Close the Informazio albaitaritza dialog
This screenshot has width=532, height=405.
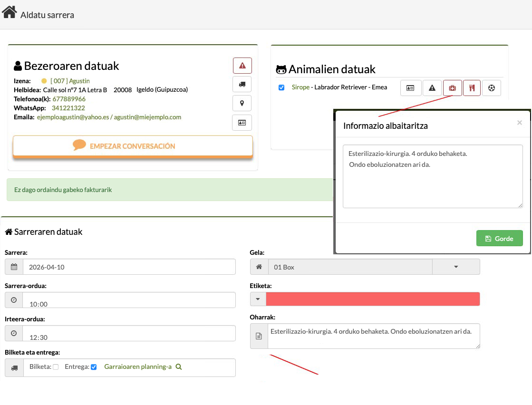pos(519,123)
